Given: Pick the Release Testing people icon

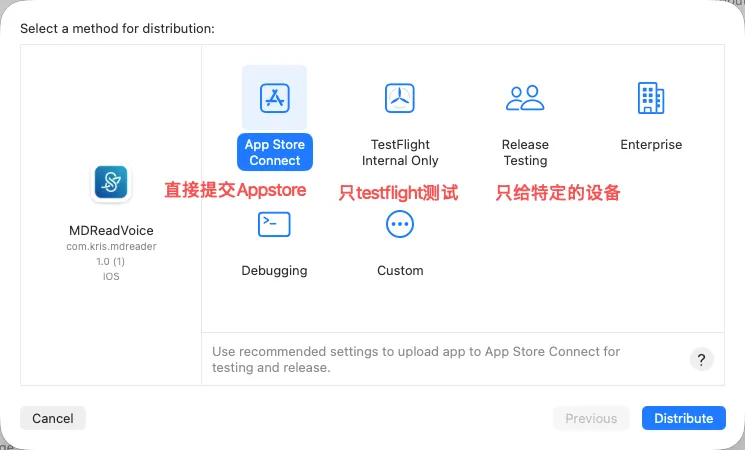Looking at the screenshot, I should click(525, 98).
